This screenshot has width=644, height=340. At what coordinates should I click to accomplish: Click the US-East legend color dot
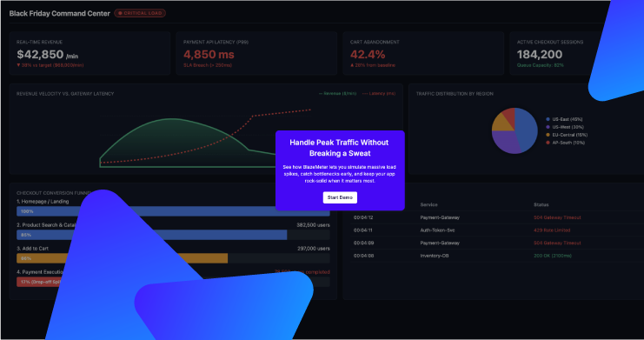pos(548,119)
